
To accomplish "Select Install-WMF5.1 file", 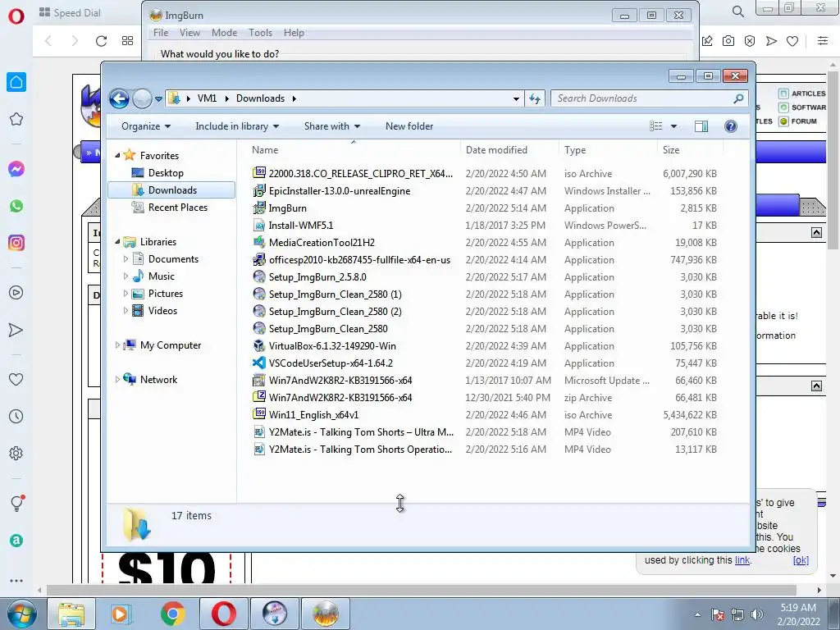I will (x=301, y=225).
